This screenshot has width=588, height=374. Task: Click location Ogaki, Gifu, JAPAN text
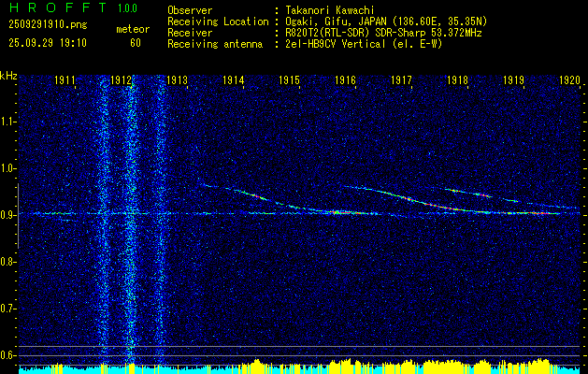pyautogui.click(x=386, y=22)
